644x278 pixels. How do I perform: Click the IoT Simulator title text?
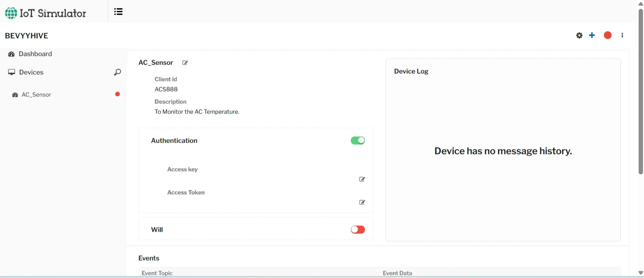[53, 13]
